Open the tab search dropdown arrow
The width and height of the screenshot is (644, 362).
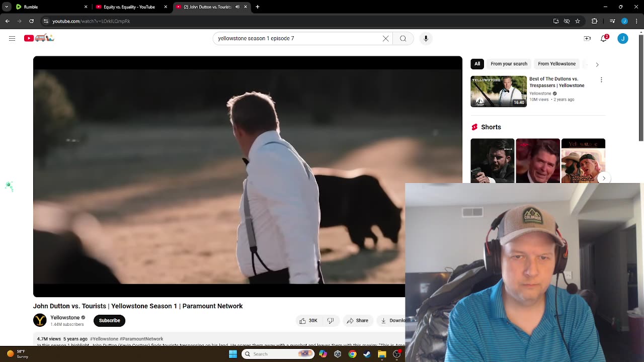[x=6, y=7]
